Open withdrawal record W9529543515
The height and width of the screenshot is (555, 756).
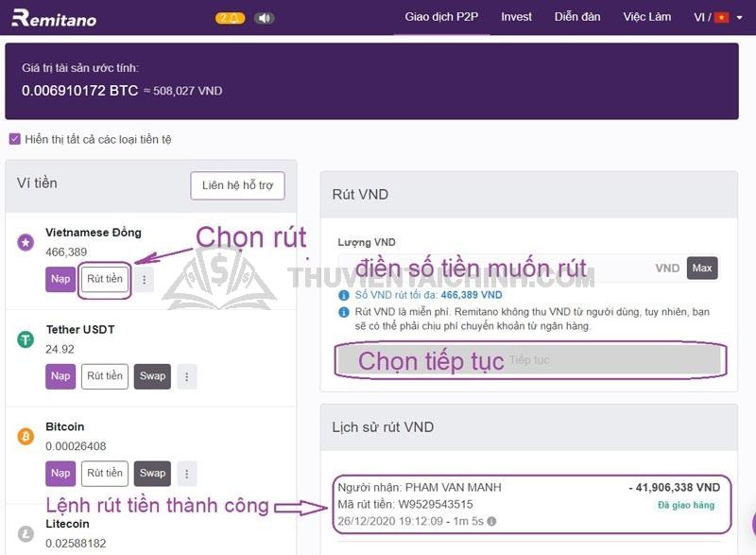point(531,504)
